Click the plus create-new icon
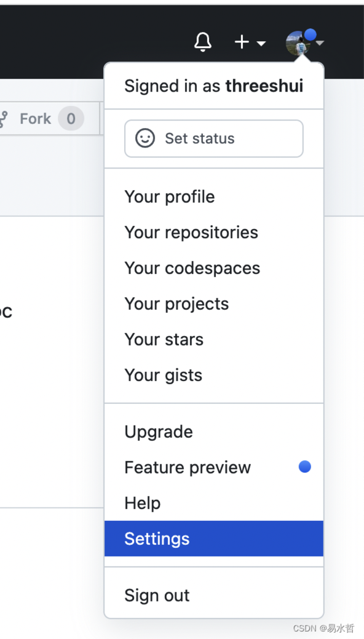This screenshot has height=639, width=364. pos(242,42)
